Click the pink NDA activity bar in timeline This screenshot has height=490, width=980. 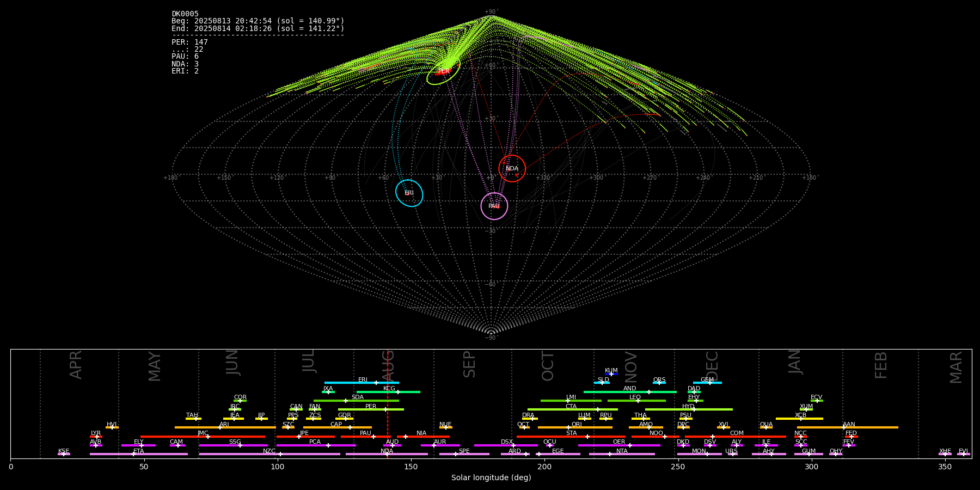click(387, 454)
